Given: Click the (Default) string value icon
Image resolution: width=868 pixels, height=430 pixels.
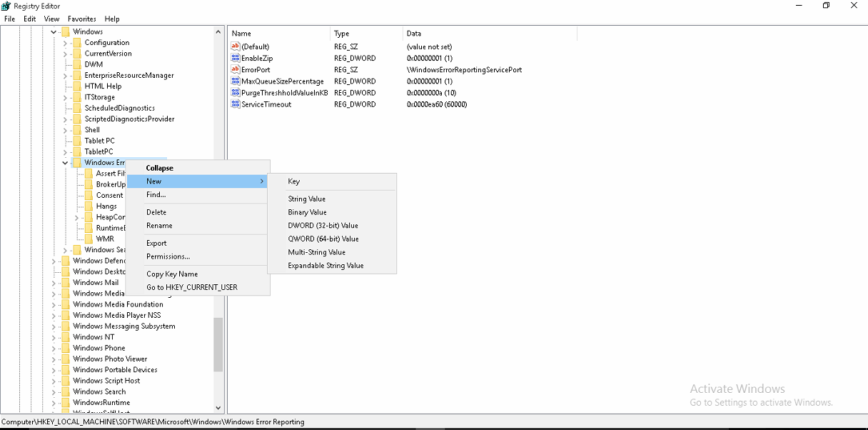Looking at the screenshot, I should pyautogui.click(x=236, y=46).
